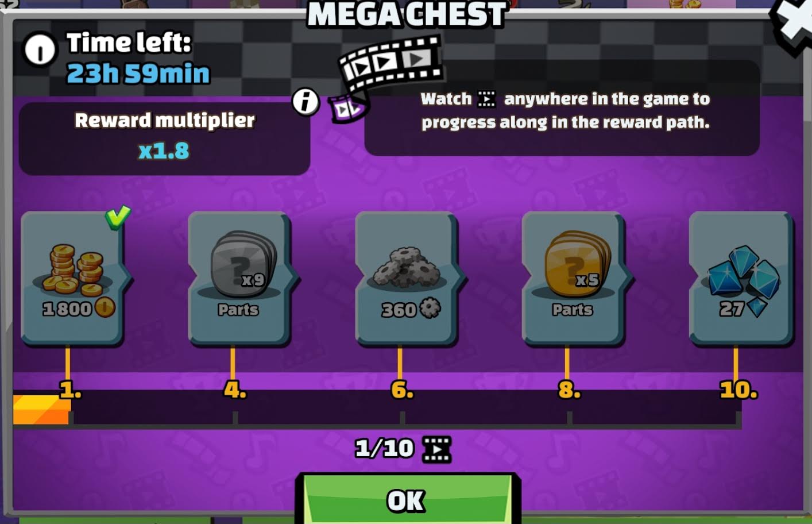Viewport: 812px width, 524px height.
Task: Click the scrap gears pile icon
Action: point(407,267)
